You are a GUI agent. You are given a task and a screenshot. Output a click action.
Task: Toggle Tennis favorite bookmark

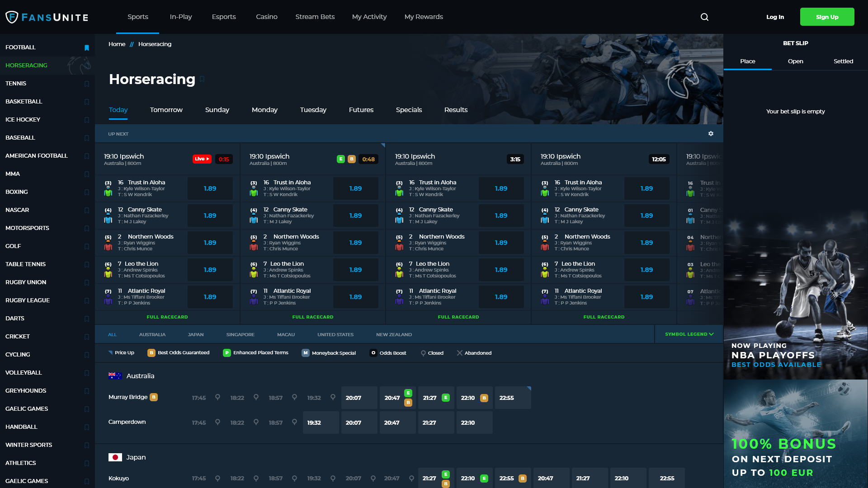coord(87,84)
